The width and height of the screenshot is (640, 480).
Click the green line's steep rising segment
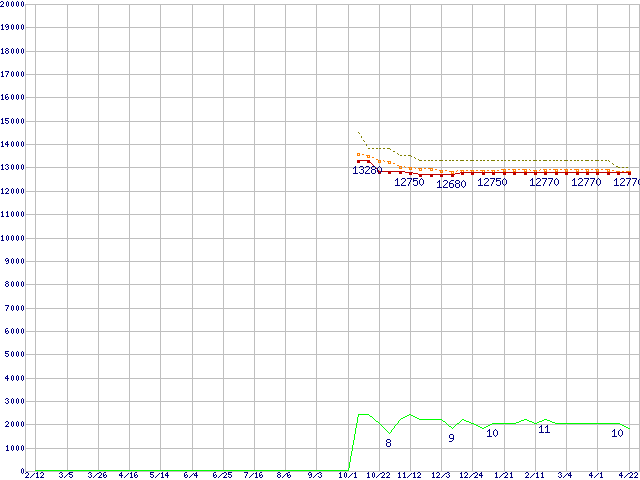[x=353, y=440]
